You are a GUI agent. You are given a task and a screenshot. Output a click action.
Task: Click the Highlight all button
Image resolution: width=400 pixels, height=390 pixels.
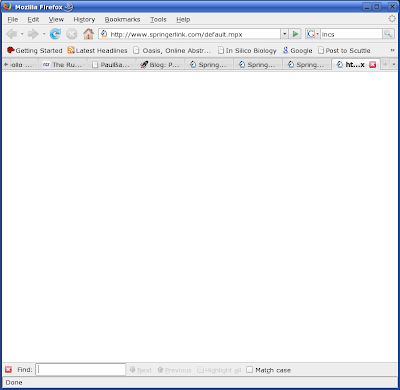coord(219,370)
